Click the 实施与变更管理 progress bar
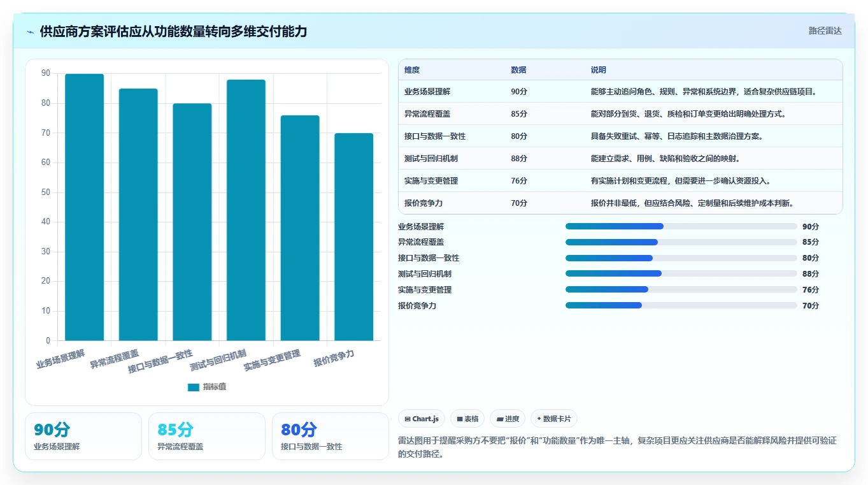This screenshot has width=868, height=485. pyautogui.click(x=681, y=289)
